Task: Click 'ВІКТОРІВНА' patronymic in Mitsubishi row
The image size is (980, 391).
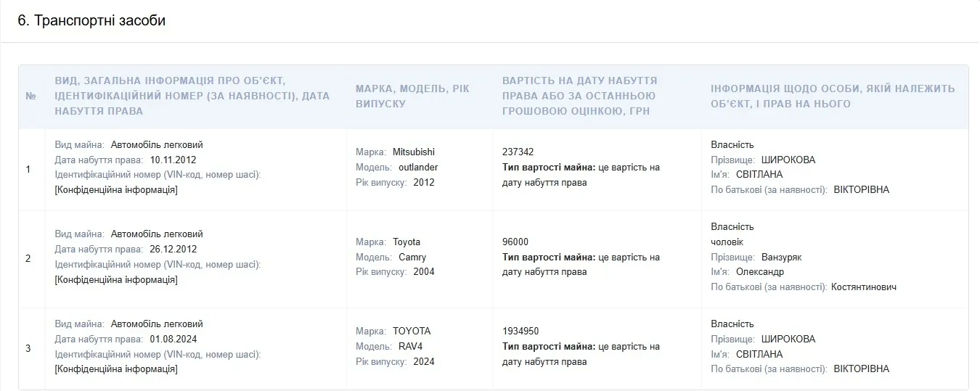Action: 862,190
